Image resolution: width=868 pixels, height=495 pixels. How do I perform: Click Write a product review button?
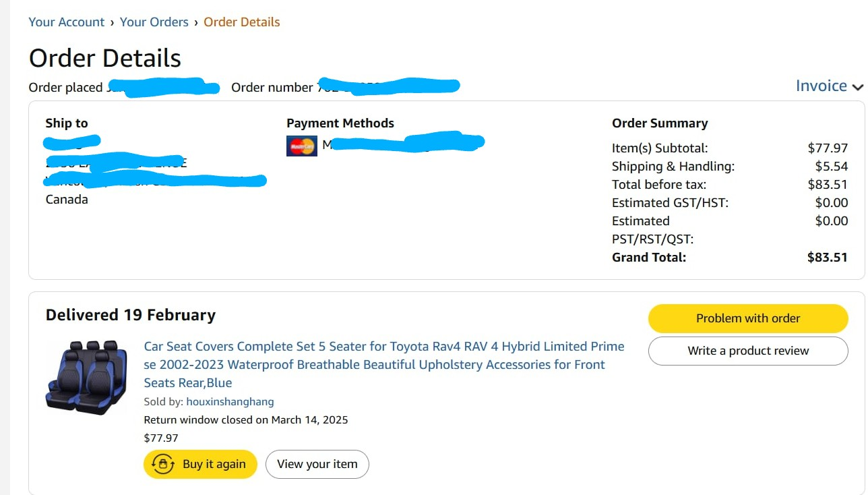747,351
